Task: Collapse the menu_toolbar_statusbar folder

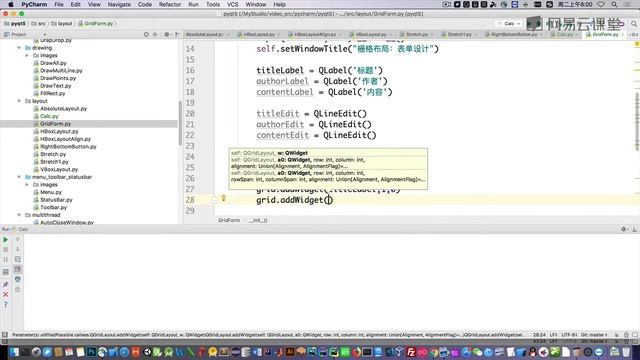Action: tap(19, 177)
